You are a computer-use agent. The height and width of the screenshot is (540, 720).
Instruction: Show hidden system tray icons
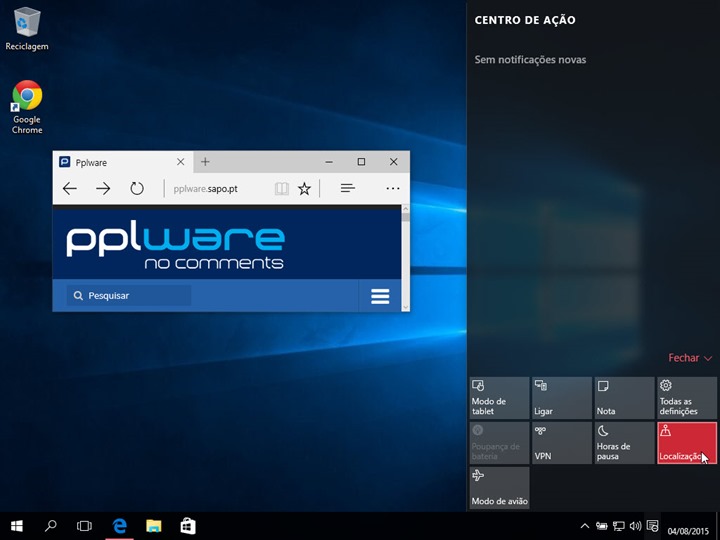[x=585, y=526]
